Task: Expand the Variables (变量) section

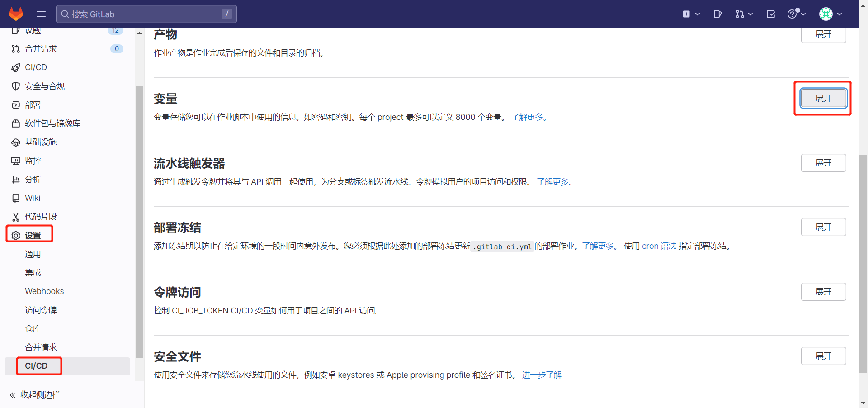Action: [x=823, y=98]
